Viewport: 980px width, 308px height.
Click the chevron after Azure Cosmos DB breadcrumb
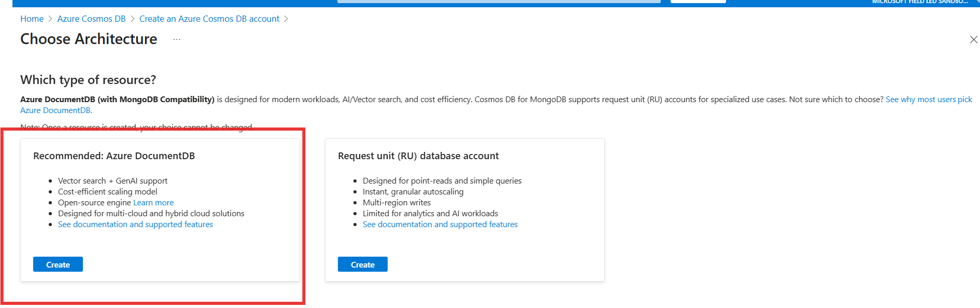pos(133,19)
